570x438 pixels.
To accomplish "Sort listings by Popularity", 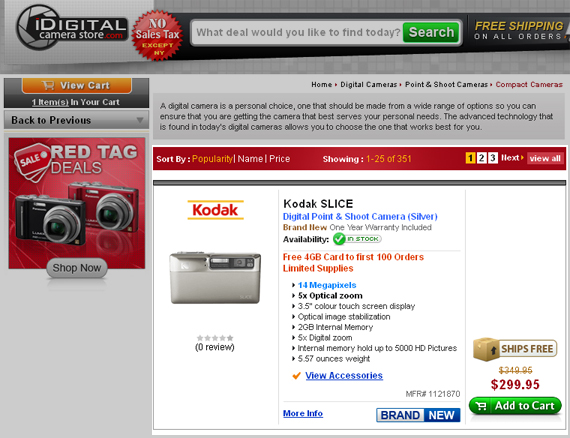I will coord(212,159).
